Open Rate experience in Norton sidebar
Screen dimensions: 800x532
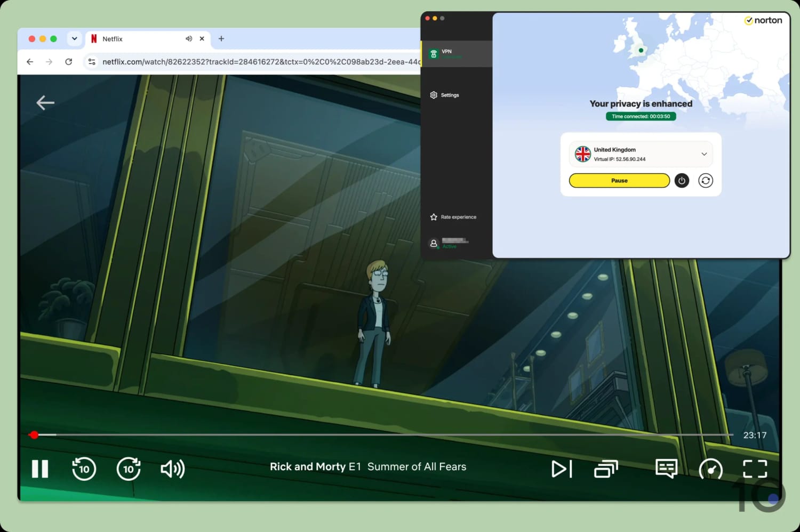point(453,217)
